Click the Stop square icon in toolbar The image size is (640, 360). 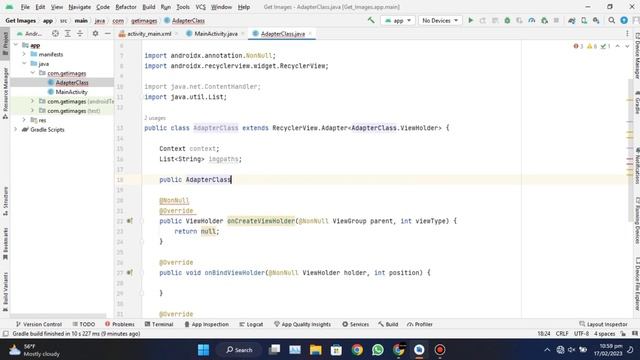[x=556, y=20]
